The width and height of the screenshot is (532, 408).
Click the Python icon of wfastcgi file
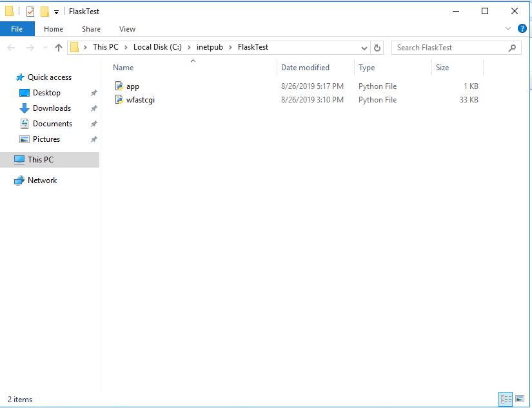pyautogui.click(x=119, y=100)
